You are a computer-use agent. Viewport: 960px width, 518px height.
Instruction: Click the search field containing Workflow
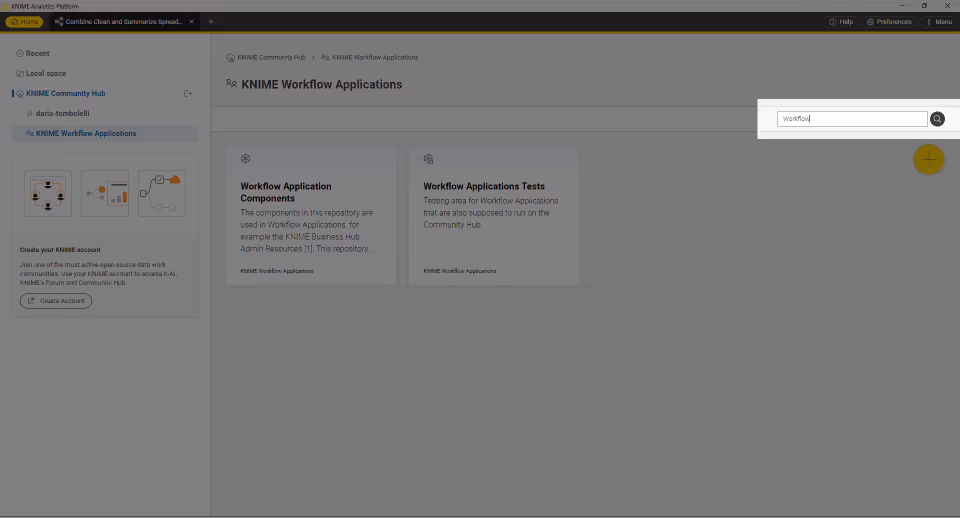(851, 119)
